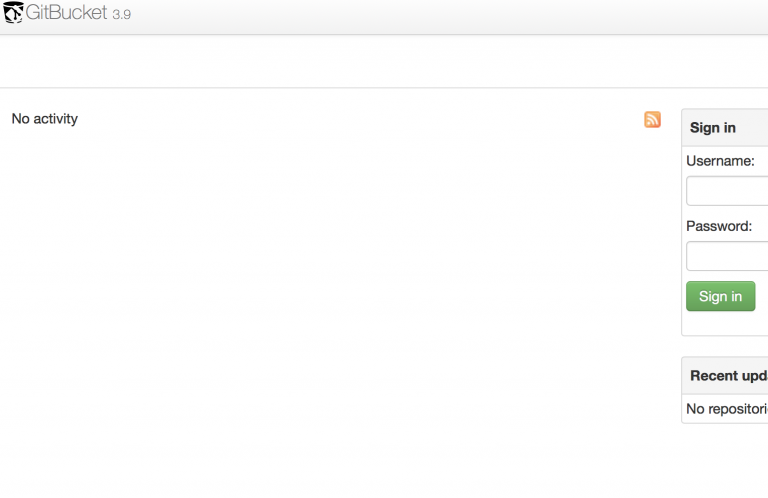Screen dimensions: 768x498
Task: Submit with the green Sign in button
Action: (720, 296)
